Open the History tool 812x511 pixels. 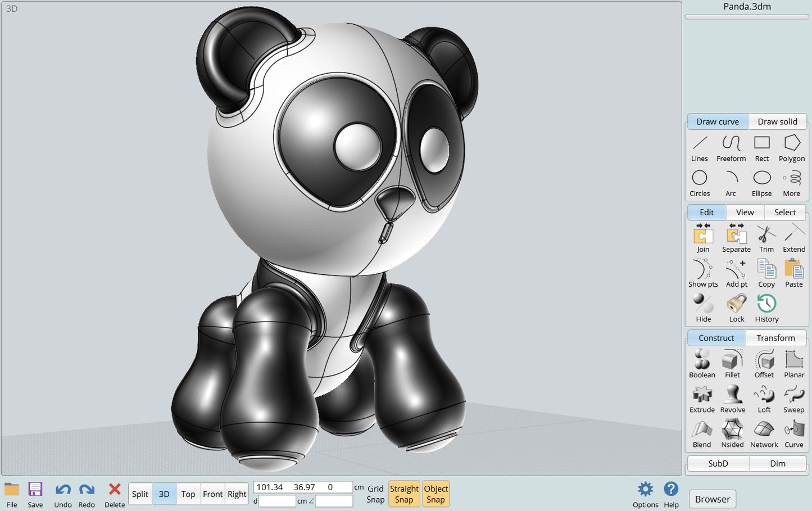(x=766, y=309)
